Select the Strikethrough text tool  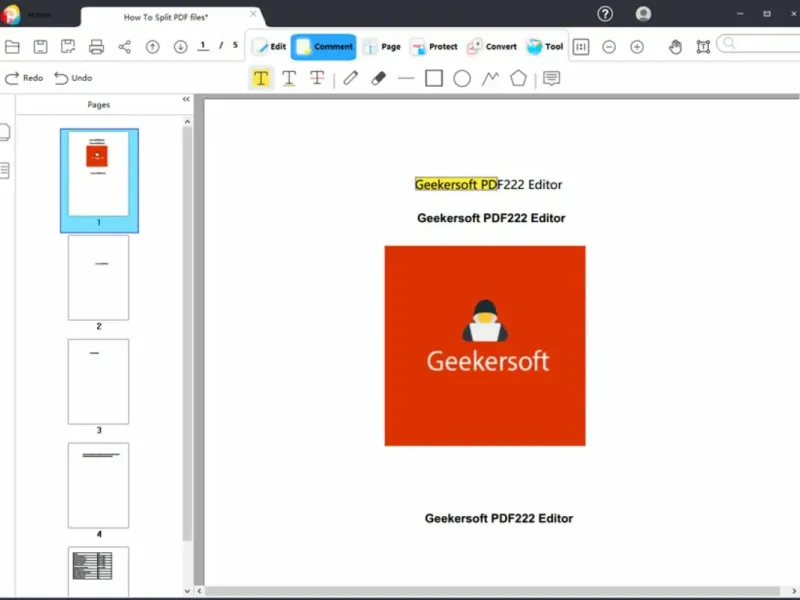pyautogui.click(x=317, y=78)
